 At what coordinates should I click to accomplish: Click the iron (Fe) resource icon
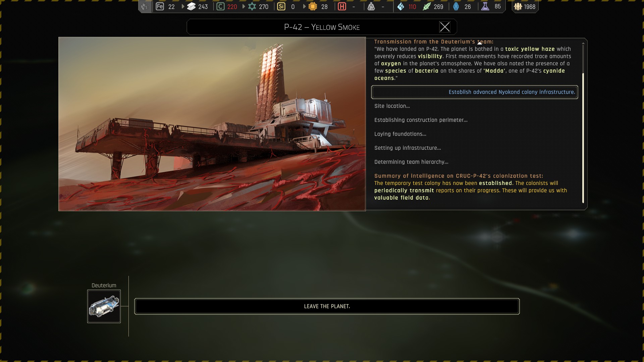(160, 6)
